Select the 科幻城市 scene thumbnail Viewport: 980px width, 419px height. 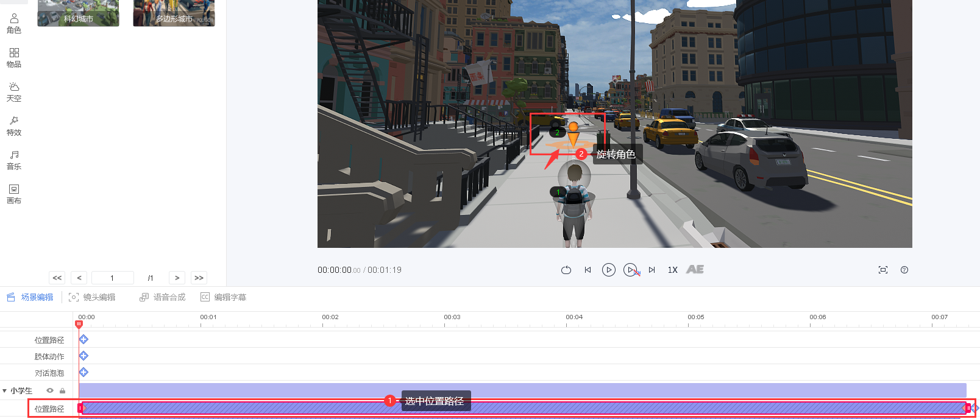78,12
